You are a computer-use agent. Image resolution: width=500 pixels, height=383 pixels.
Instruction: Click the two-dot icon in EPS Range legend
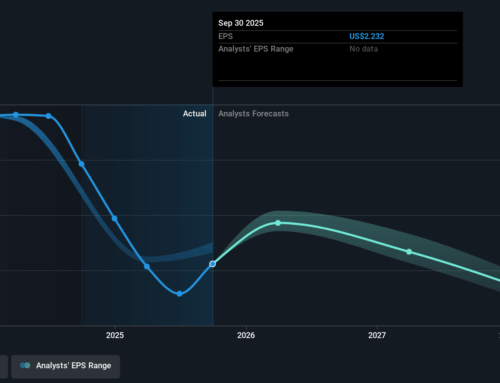25,366
